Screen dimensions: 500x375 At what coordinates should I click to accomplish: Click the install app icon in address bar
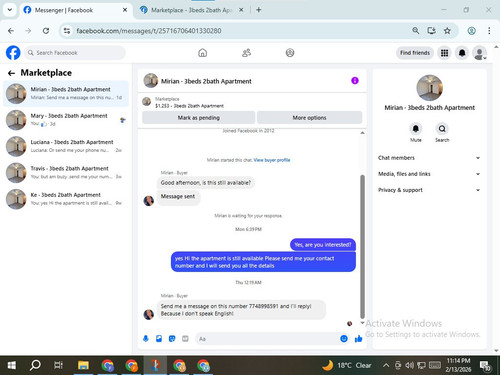point(431,31)
